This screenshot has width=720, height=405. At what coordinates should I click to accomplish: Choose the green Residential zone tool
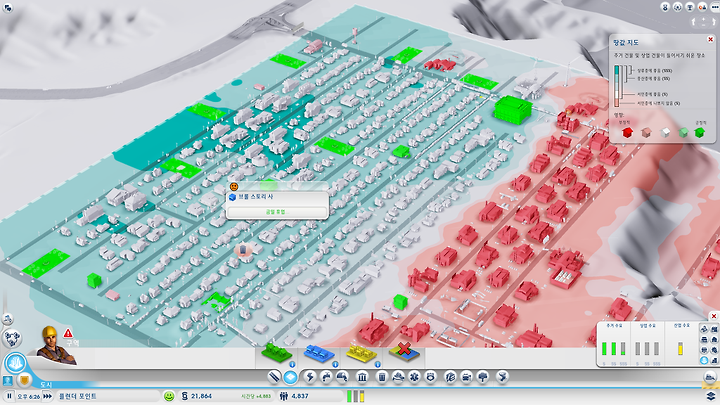[x=277, y=353]
